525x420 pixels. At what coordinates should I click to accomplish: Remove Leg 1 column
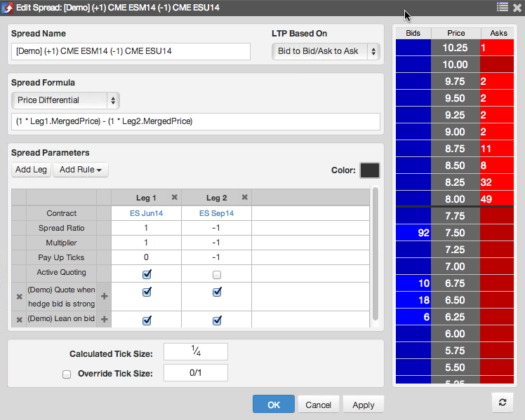(175, 197)
